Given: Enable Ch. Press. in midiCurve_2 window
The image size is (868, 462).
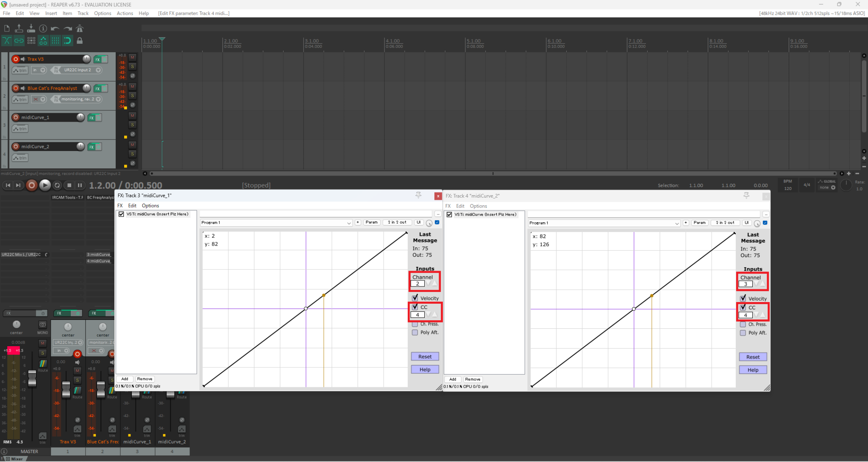Looking at the screenshot, I should 743,324.
